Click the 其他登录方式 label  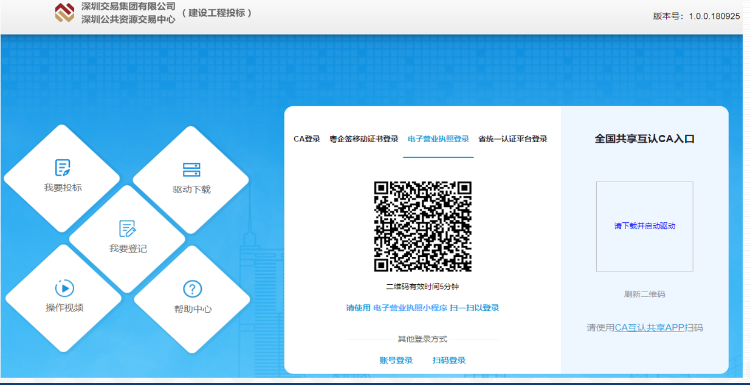423,339
